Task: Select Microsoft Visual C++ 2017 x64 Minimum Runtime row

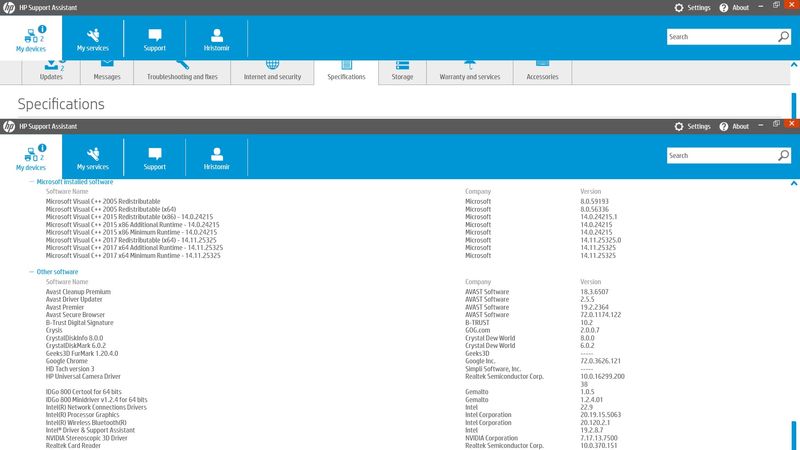Action: (133, 255)
